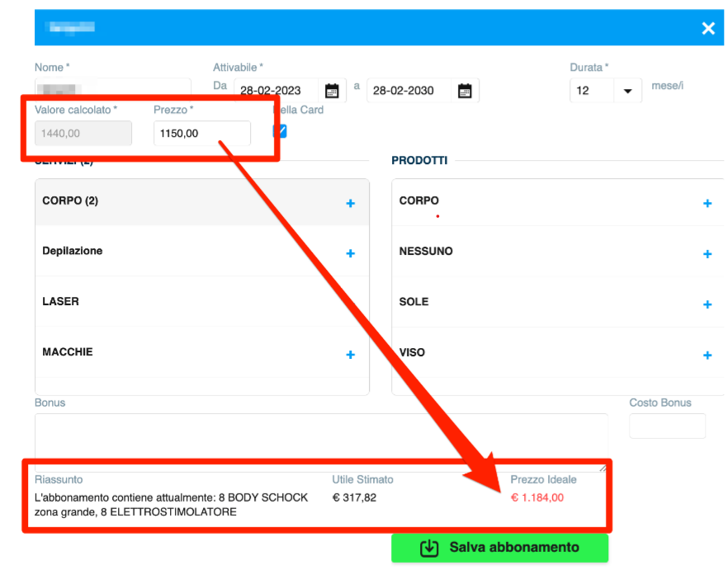Open calendar picker for end date

pos(465,91)
